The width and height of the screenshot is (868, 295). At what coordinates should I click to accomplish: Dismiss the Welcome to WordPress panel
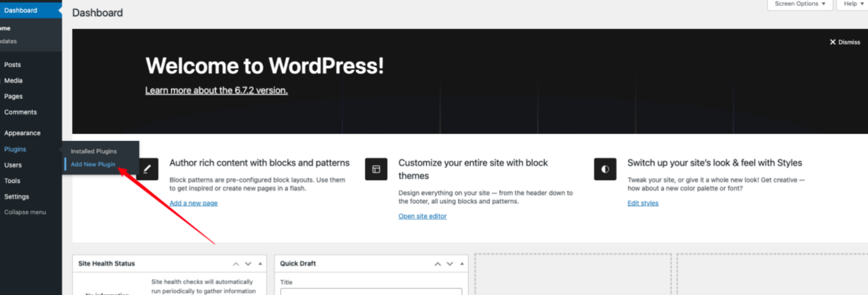[x=844, y=42]
